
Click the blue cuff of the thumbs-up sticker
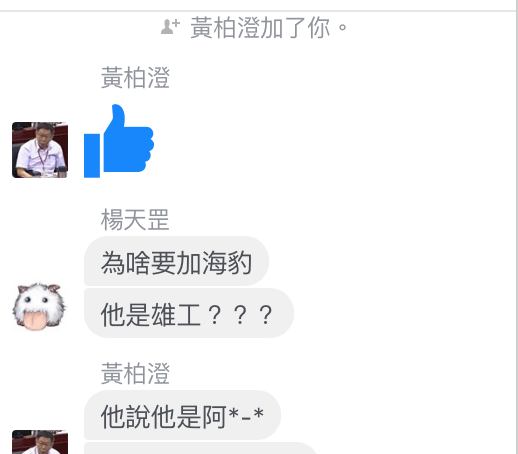pos(92,156)
